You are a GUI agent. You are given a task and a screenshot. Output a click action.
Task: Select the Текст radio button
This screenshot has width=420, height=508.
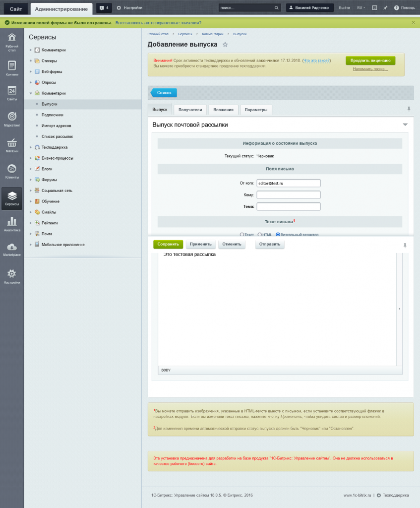coord(242,234)
